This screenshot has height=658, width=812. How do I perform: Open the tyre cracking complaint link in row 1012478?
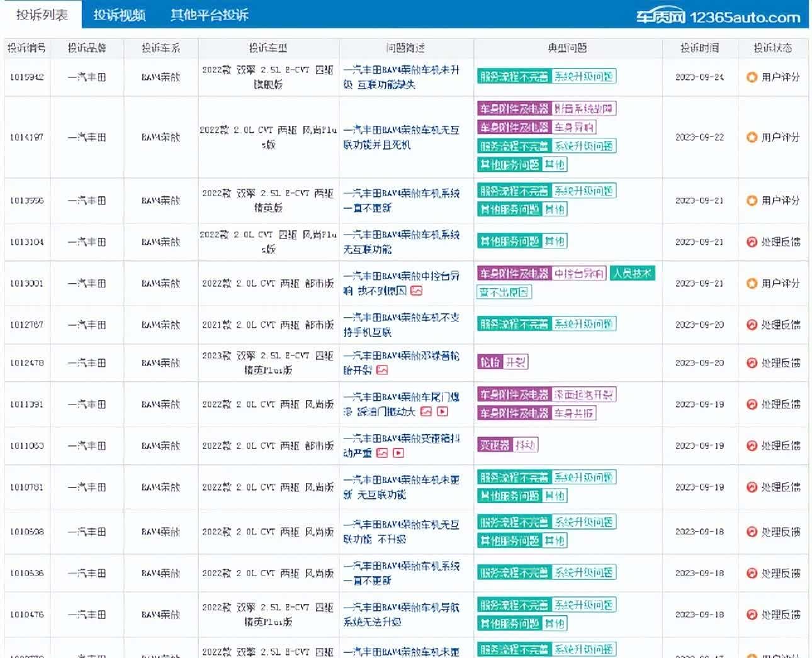[x=402, y=363]
